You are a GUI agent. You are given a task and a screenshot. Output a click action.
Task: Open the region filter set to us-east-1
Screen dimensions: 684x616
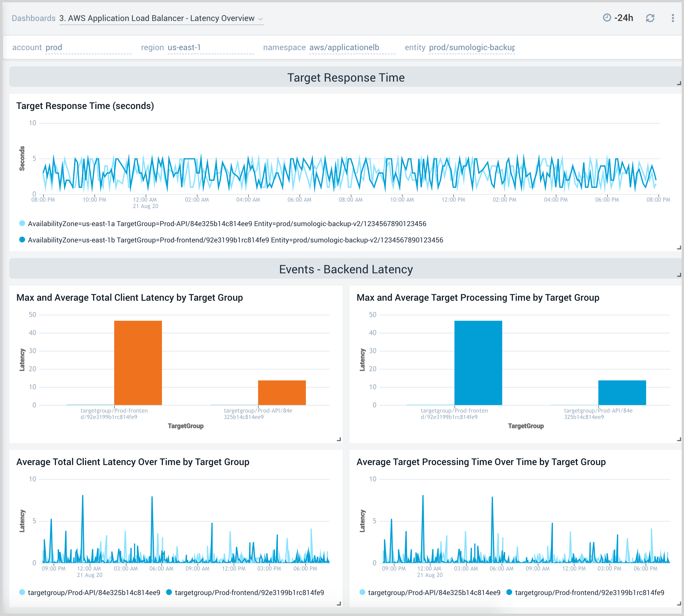point(184,47)
